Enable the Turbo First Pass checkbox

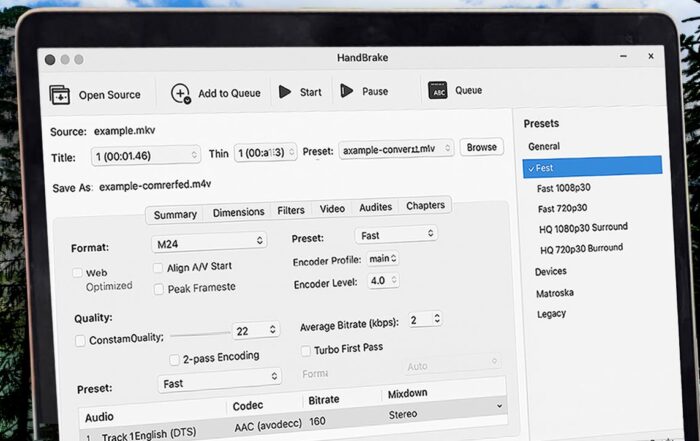(306, 351)
